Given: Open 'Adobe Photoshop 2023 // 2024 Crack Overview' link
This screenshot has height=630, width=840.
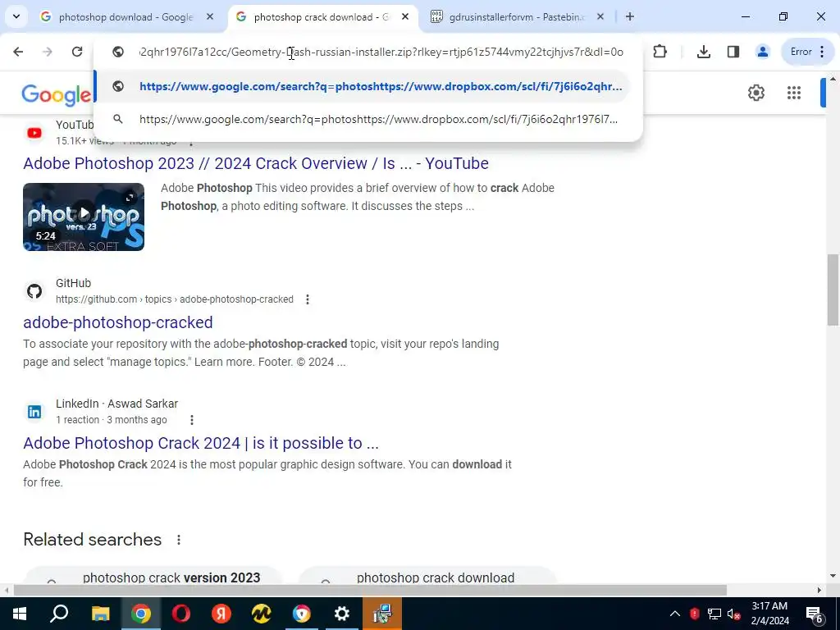Looking at the screenshot, I should (256, 163).
